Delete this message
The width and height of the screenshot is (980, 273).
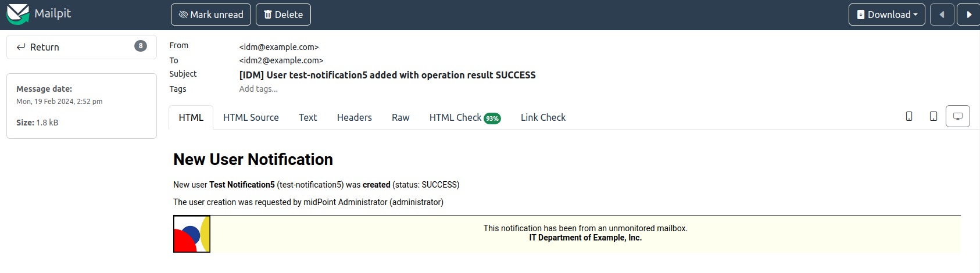tap(283, 15)
